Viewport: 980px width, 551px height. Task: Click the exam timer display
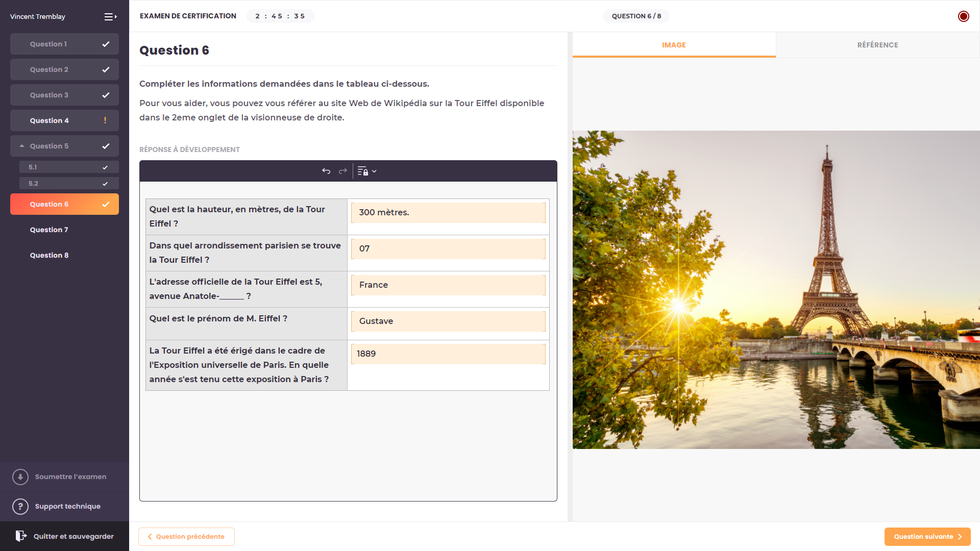[280, 16]
